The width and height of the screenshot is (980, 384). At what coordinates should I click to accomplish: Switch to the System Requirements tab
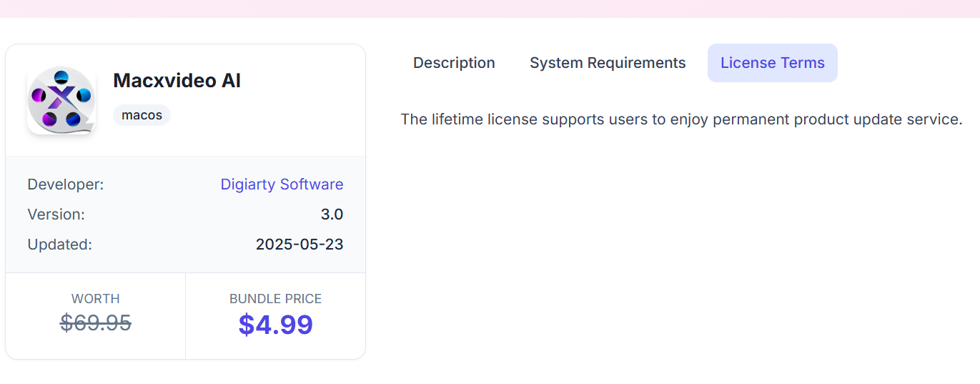coord(608,63)
